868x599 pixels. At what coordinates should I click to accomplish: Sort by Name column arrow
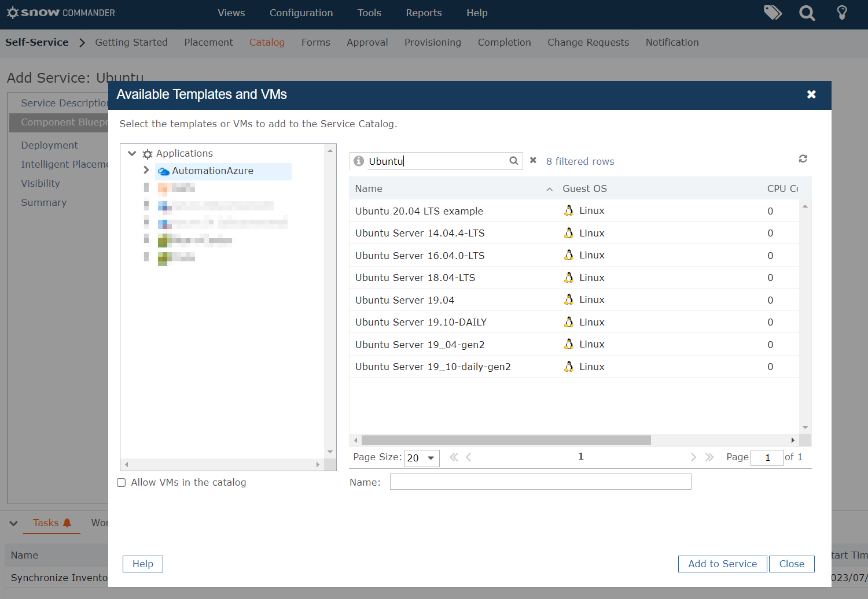click(x=549, y=189)
